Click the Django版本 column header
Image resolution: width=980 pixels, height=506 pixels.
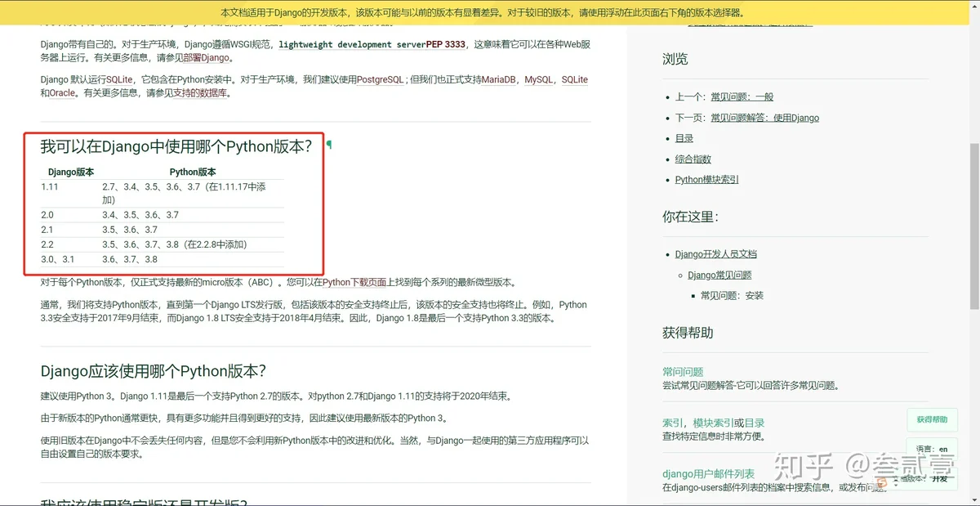(x=71, y=172)
